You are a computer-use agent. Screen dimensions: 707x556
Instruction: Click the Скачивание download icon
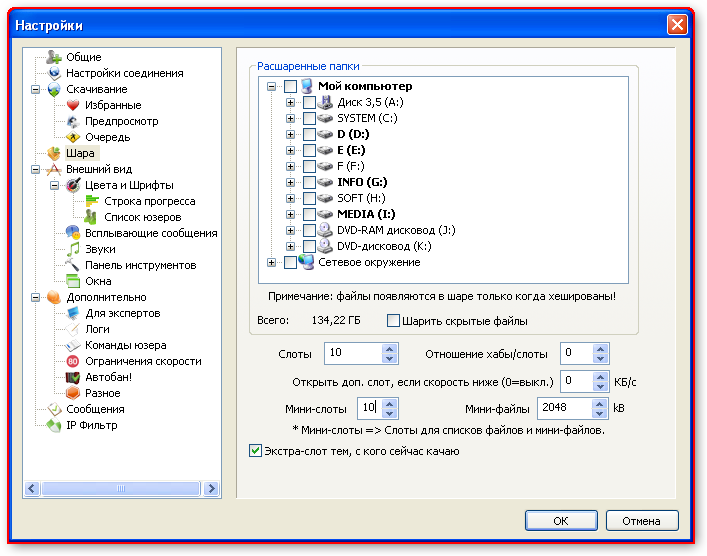coord(54,89)
